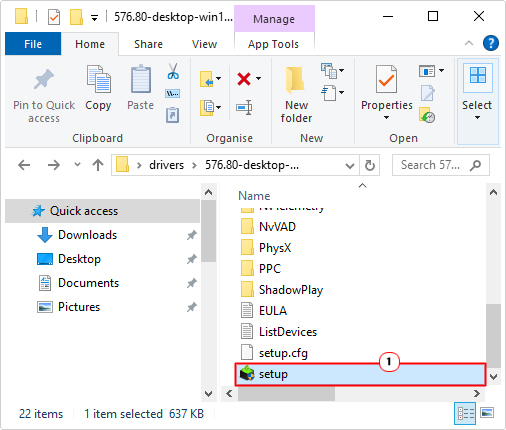Viewport: 506px width, 430px height.
Task: Open Documents in navigation pane
Action: tap(88, 283)
